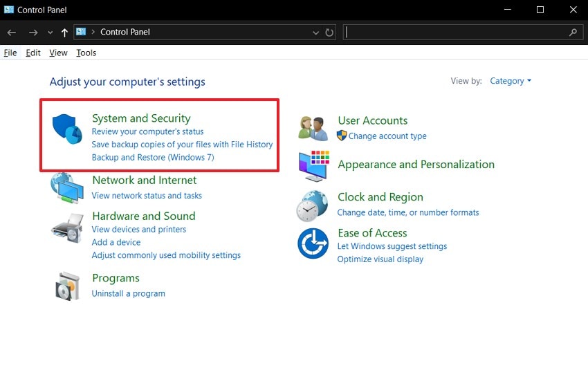Go up one level with up arrow
588x388 pixels.
pyautogui.click(x=64, y=33)
